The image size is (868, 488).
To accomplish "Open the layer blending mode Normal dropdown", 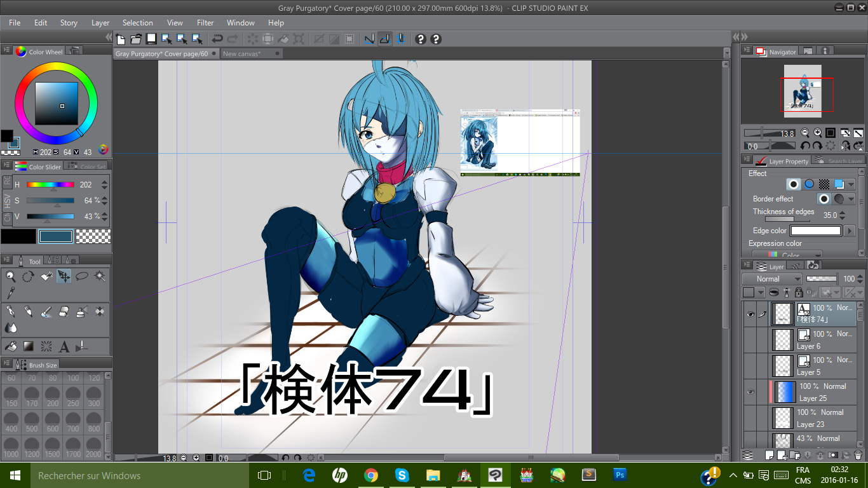I will pyautogui.click(x=772, y=279).
